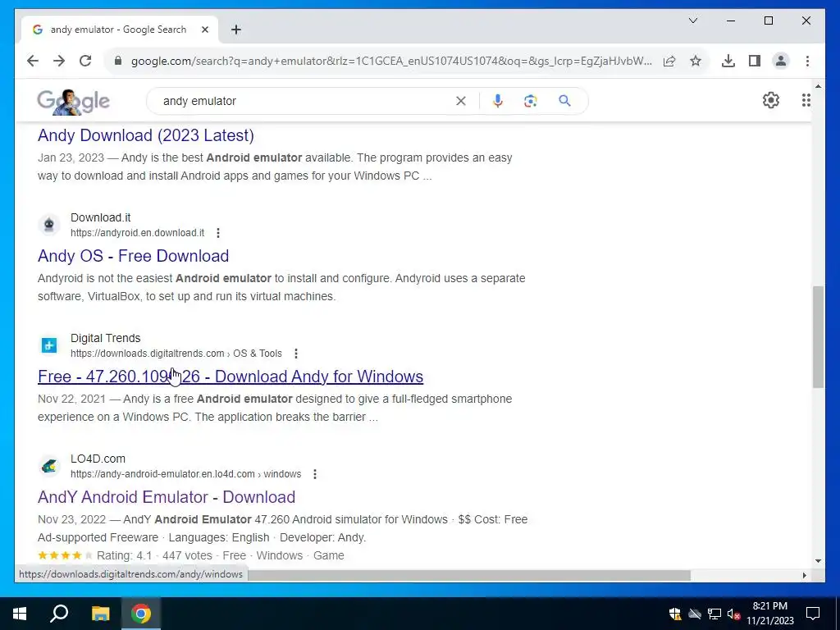Image resolution: width=840 pixels, height=630 pixels.
Task: Expand the tab search chevron
Action: point(692,21)
